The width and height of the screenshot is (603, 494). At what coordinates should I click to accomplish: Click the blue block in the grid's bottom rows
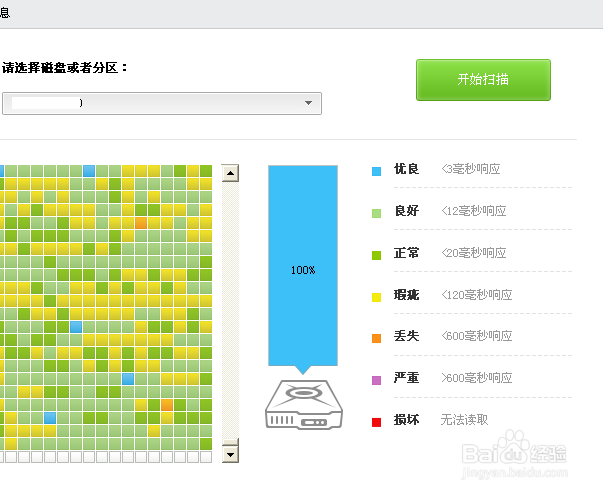coord(50,418)
